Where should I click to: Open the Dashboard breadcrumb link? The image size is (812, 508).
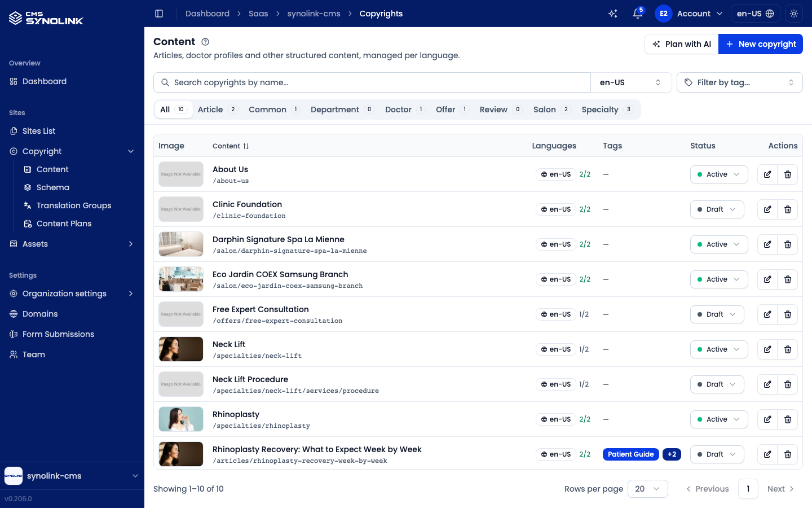208,14
